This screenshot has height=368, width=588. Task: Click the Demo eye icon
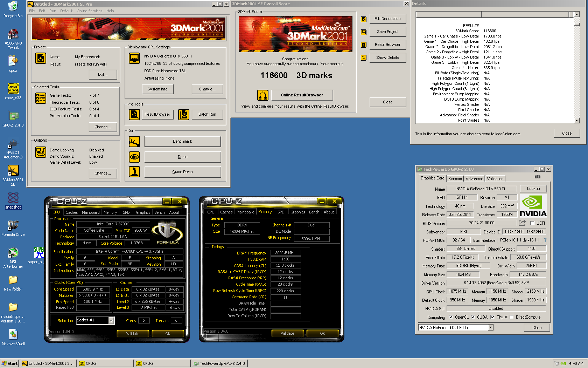point(134,157)
